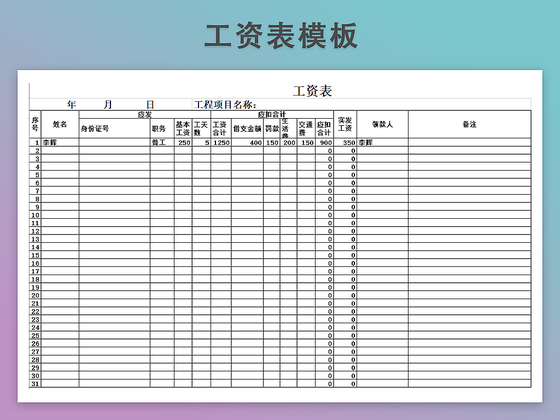Viewport: 560px width, 420px height.
Task: Select row 1's 职务 cell
Action: [162, 142]
